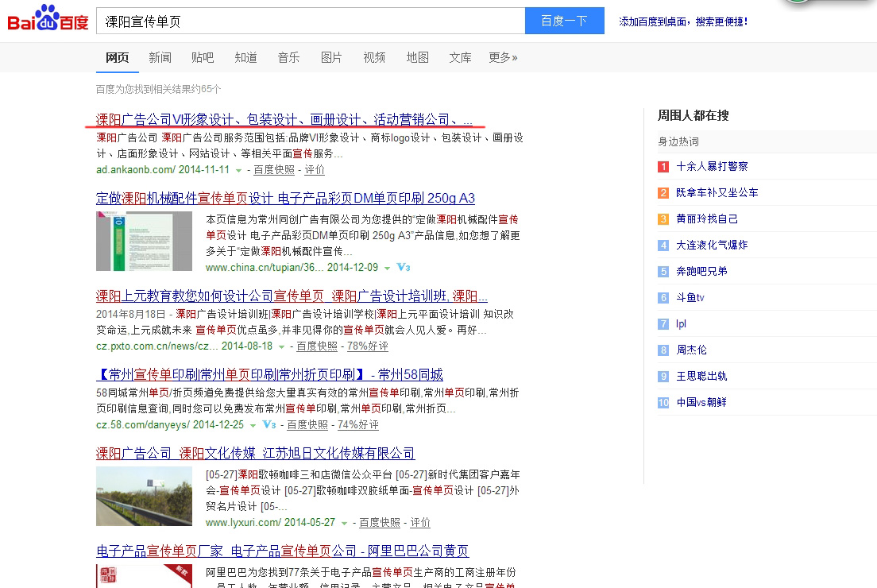Open 百度快照 for cz.pxto.com result

317,346
